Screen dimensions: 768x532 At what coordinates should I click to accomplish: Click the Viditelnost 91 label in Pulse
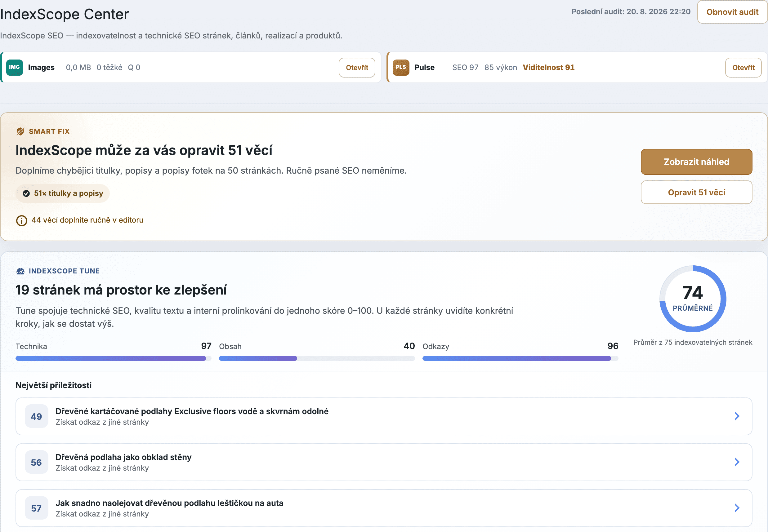tap(549, 67)
